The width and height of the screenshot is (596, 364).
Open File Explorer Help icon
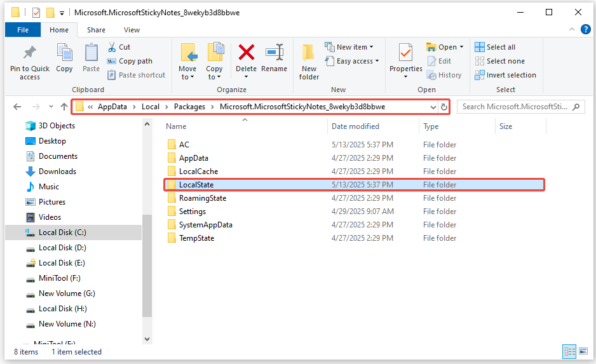click(586, 29)
